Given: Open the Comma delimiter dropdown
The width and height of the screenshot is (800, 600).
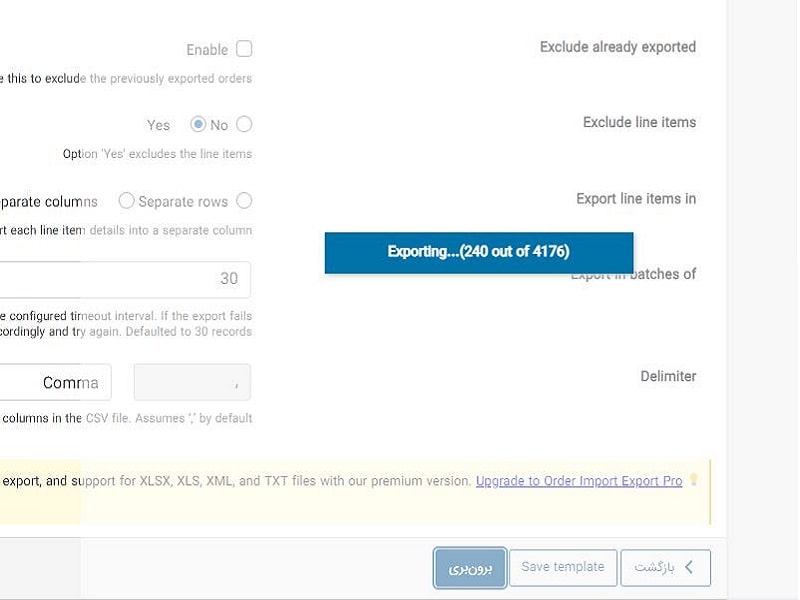Looking at the screenshot, I should coord(56,382).
